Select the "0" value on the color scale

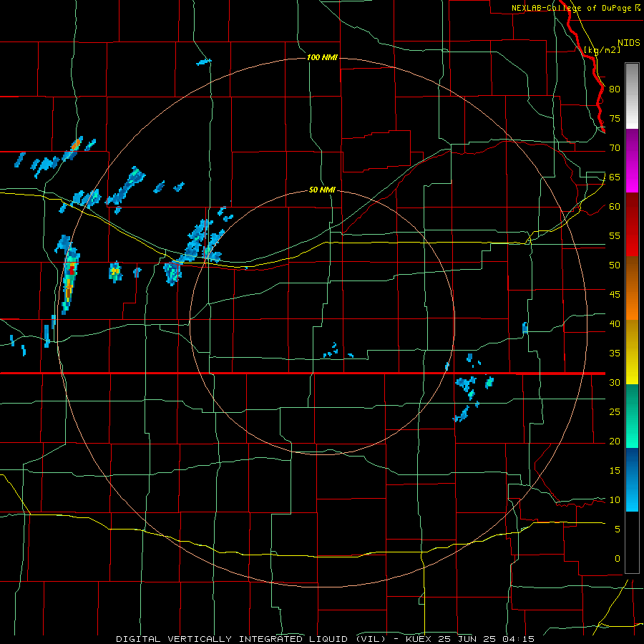click(618, 559)
